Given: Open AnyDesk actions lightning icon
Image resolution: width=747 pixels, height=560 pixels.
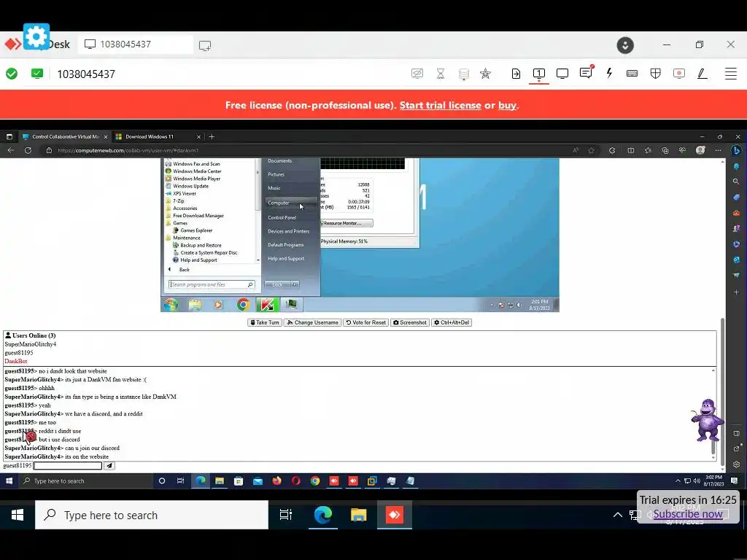Looking at the screenshot, I should point(609,73).
